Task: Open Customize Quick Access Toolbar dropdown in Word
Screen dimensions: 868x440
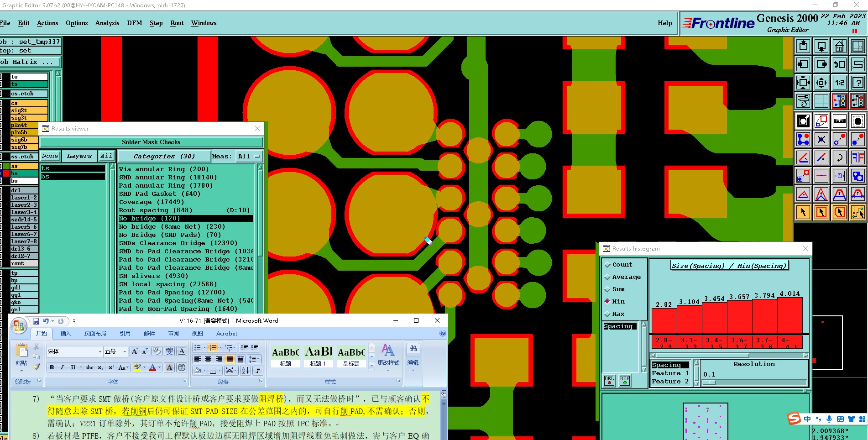Action: (74, 321)
